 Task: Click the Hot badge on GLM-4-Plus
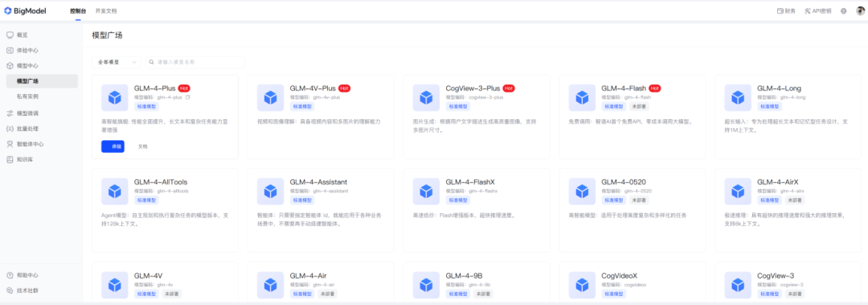pos(184,89)
